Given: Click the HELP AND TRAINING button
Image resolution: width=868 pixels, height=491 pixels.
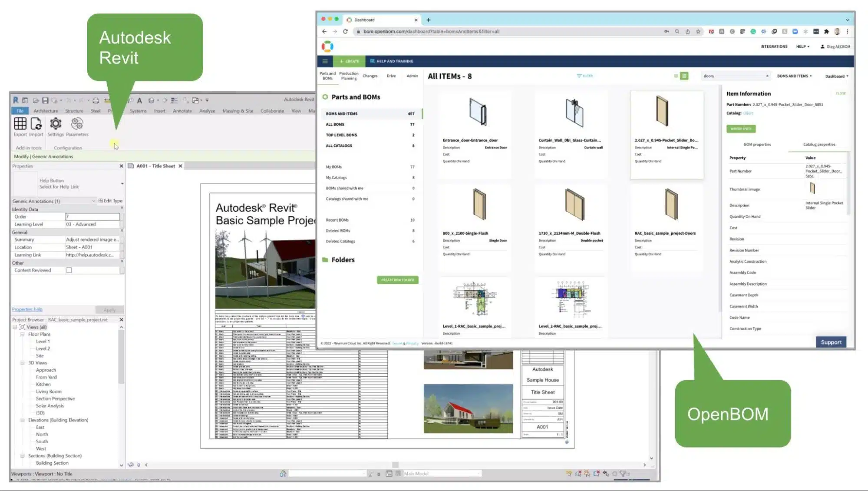Looking at the screenshot, I should tap(392, 61).
